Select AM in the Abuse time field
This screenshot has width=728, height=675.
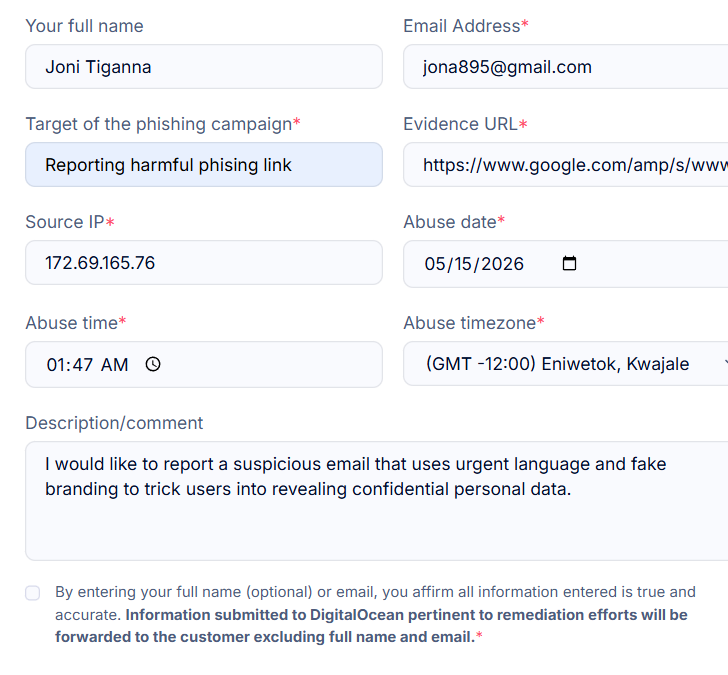114,365
